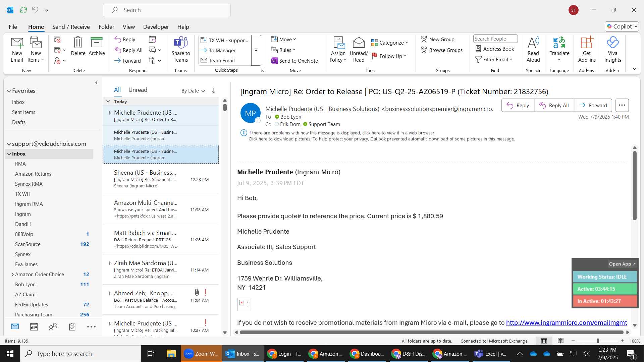Open more navigation options ellipsis

(x=91, y=326)
